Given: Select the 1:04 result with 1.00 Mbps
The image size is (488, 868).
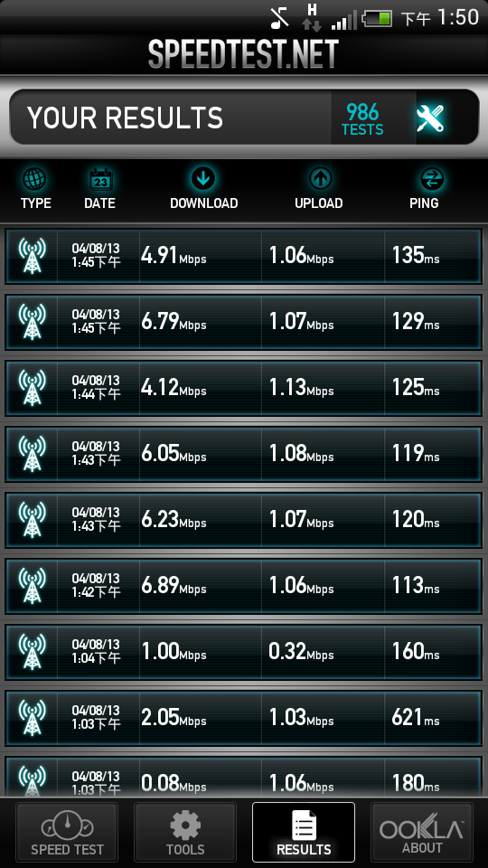Looking at the screenshot, I should click(243, 652).
